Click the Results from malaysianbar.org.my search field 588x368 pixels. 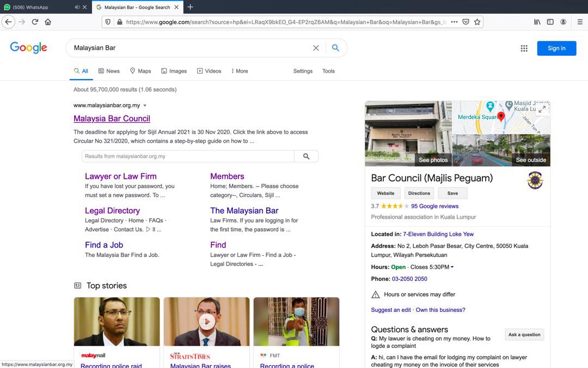coord(188,156)
